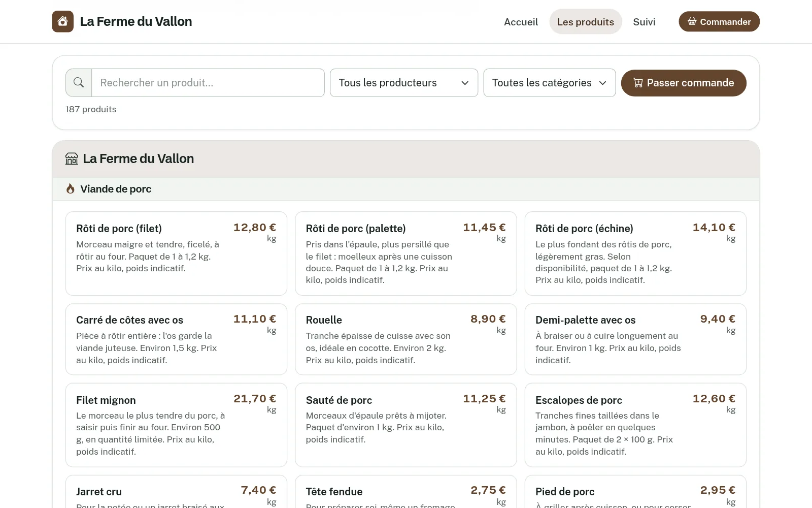Click the Tête fendue product title
This screenshot has height=508, width=812.
(x=334, y=492)
